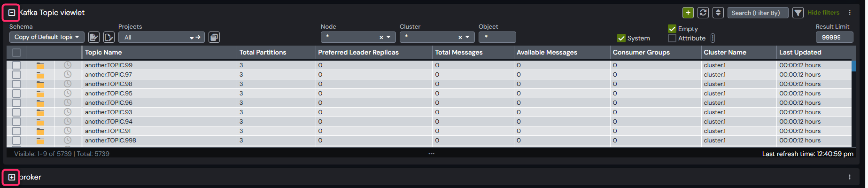Select checkbox for another.TOPIC.98 row
This screenshot has width=868, height=188.
click(x=16, y=84)
